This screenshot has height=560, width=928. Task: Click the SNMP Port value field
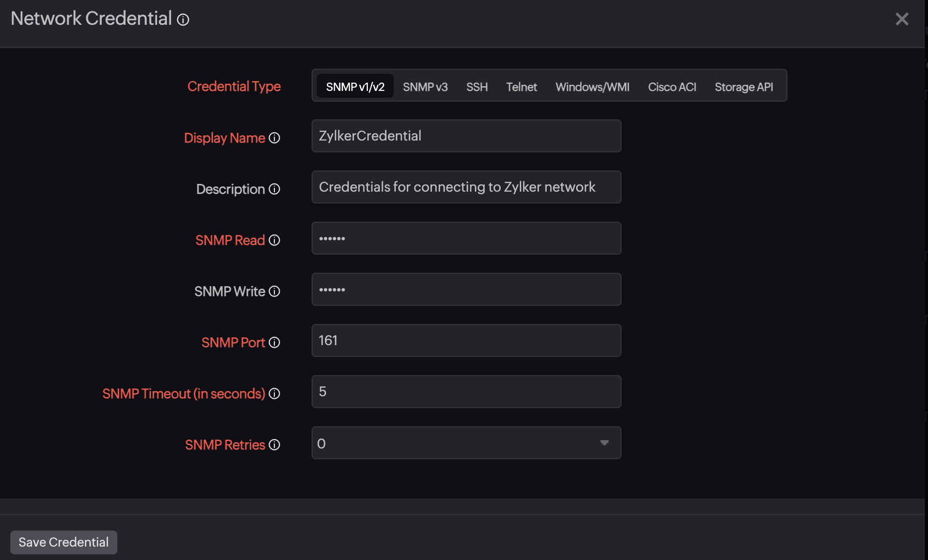(465, 340)
